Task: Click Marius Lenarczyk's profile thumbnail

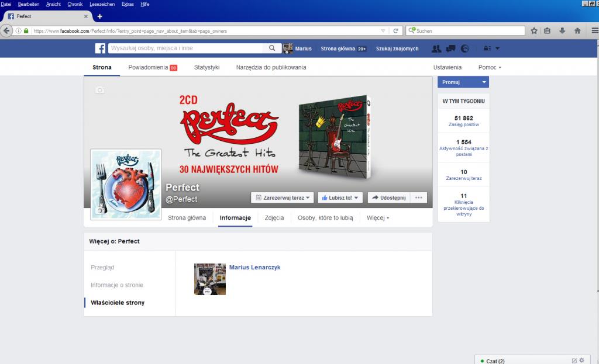Action: (x=210, y=279)
